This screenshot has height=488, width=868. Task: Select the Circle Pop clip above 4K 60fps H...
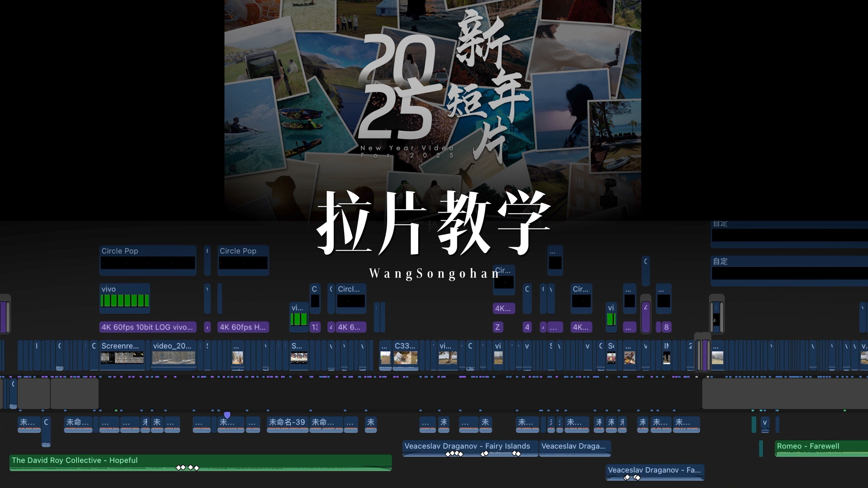243,261
